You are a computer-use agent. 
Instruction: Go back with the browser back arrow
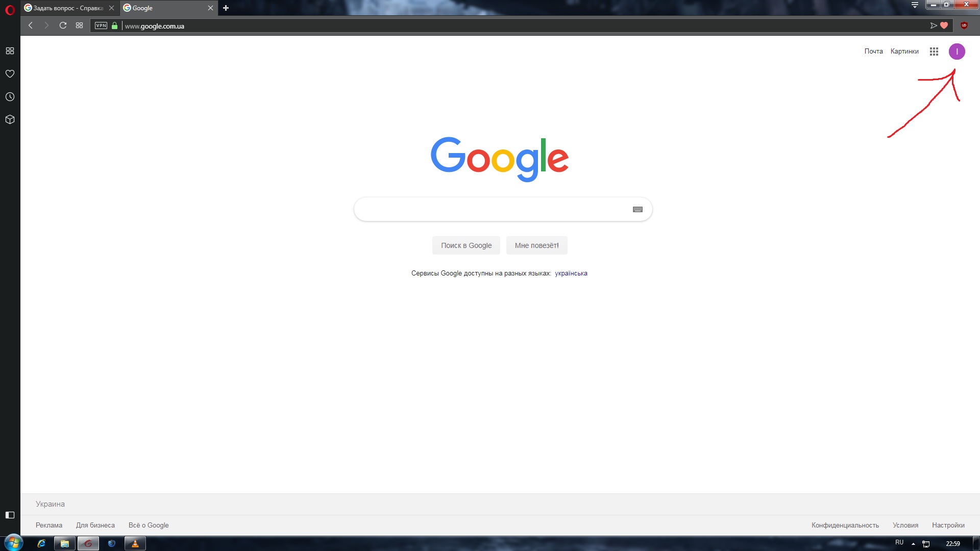point(31,26)
